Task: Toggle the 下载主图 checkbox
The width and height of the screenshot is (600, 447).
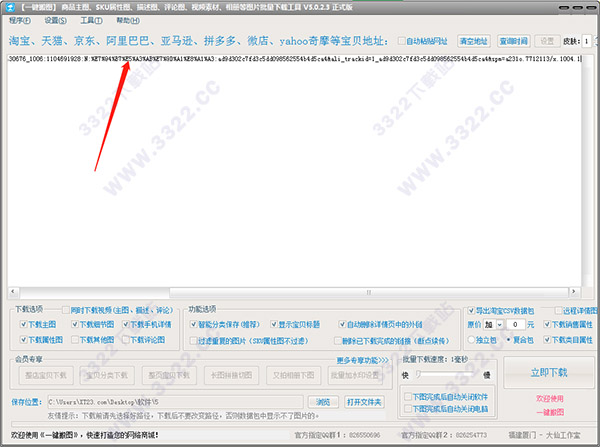Action: click(x=23, y=325)
